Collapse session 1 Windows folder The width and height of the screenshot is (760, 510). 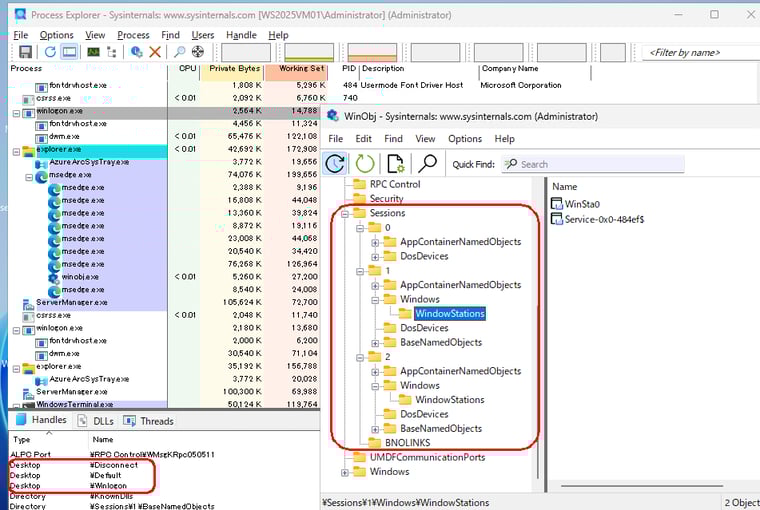coord(375,300)
